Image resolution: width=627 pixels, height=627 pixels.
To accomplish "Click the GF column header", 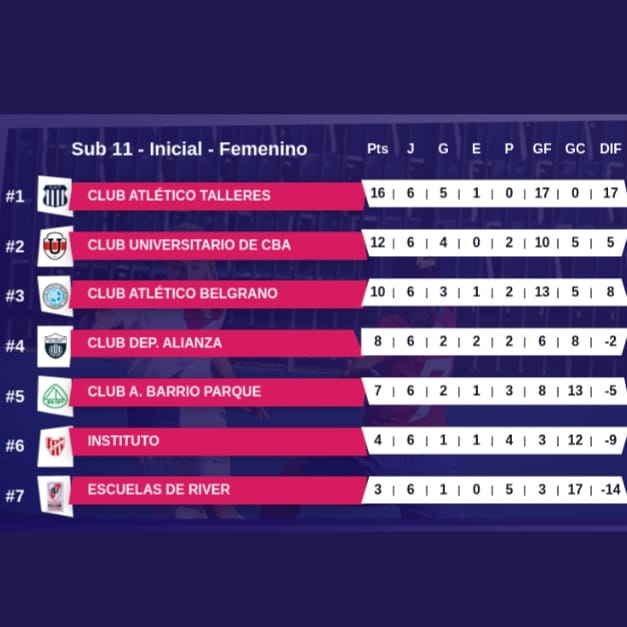I will (542, 149).
